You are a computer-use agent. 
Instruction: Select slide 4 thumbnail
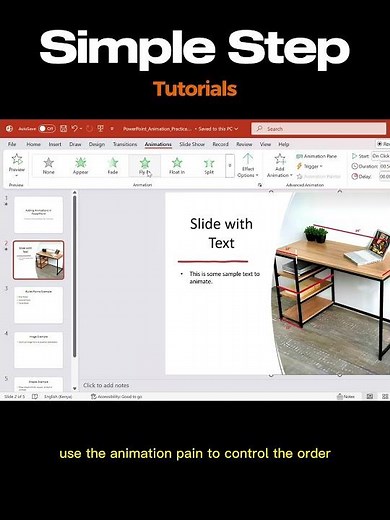(39, 350)
